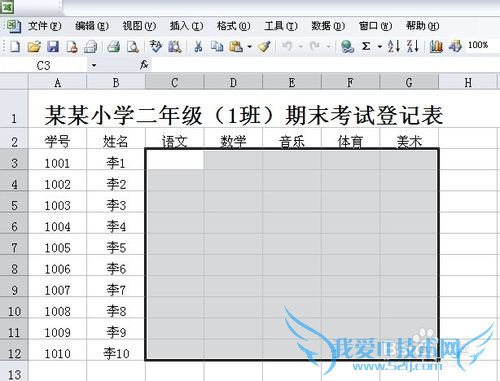Click the fx Insert Function icon

pyautogui.click(x=144, y=65)
